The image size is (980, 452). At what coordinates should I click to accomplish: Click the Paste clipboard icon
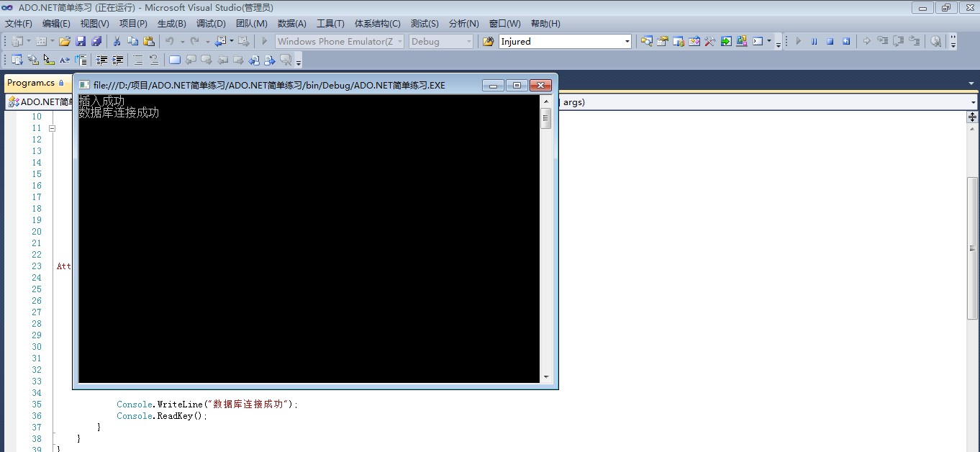[149, 42]
